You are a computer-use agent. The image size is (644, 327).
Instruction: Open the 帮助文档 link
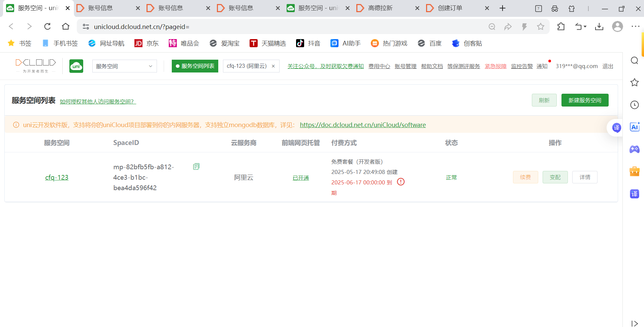click(x=432, y=66)
